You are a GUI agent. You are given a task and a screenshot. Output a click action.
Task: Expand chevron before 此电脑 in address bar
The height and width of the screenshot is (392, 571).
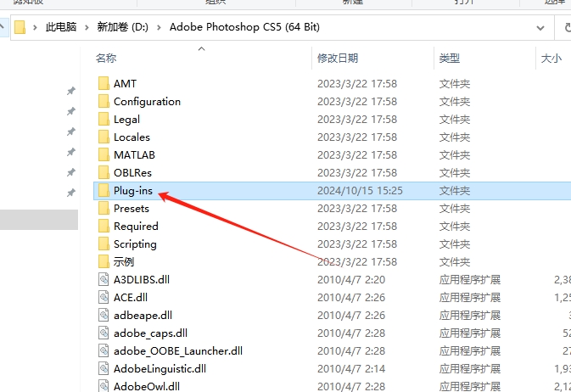[35, 27]
